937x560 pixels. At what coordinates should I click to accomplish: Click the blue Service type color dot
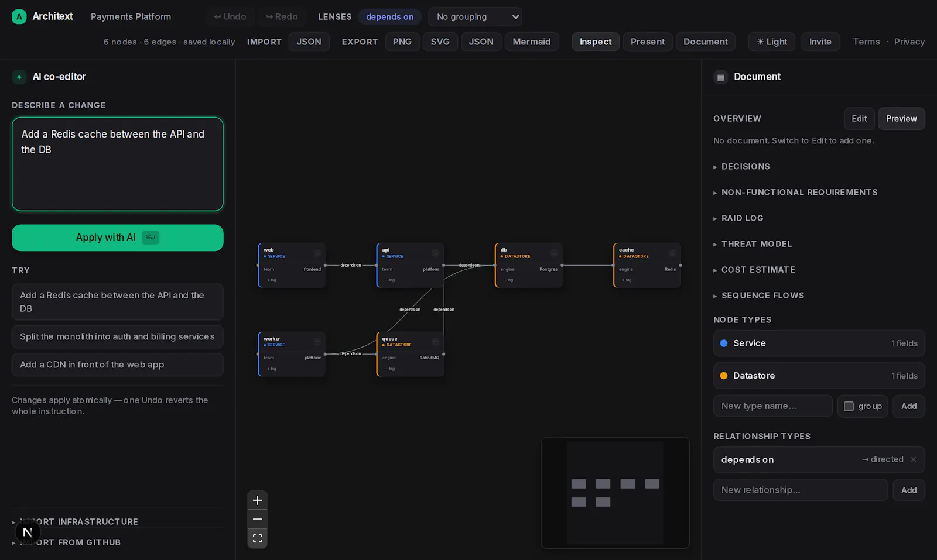724,343
